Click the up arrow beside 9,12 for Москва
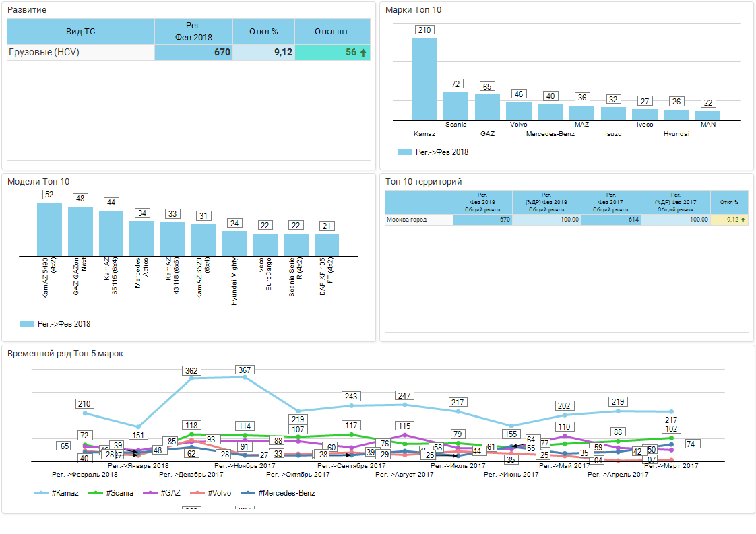The height and width of the screenshot is (534, 756). pyautogui.click(x=743, y=220)
